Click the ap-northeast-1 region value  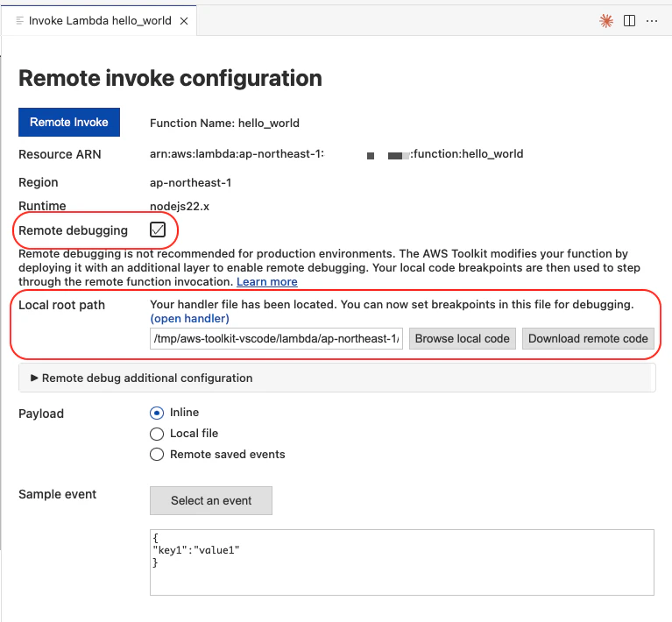click(190, 182)
